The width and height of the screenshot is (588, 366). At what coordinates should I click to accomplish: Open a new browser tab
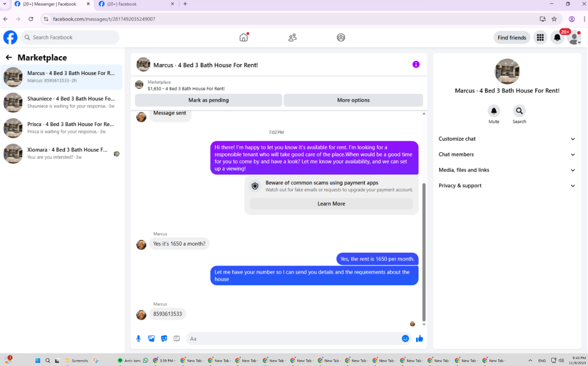(x=185, y=4)
